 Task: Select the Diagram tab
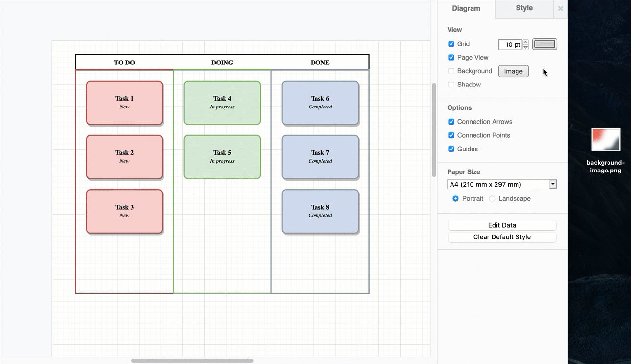coord(466,8)
